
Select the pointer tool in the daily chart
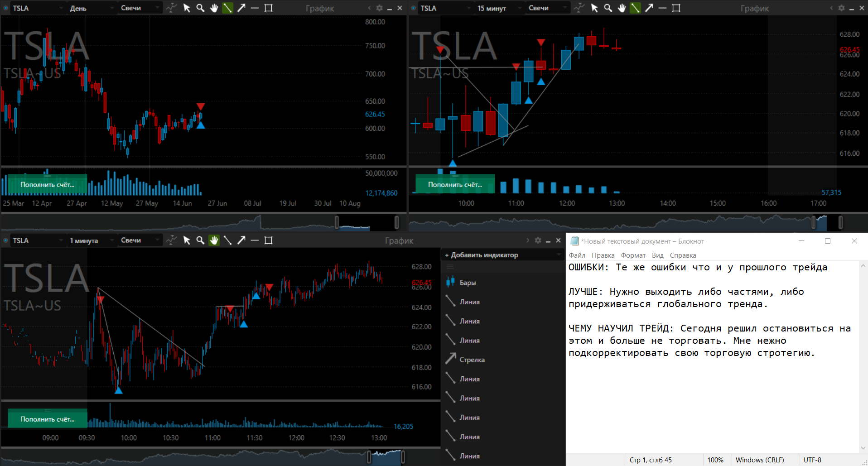[187, 8]
